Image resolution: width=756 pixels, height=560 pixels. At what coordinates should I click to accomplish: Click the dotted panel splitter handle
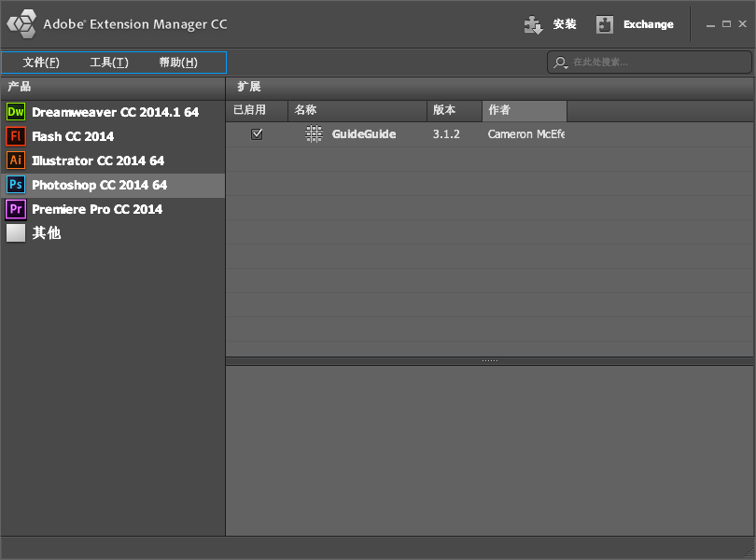tap(489, 361)
